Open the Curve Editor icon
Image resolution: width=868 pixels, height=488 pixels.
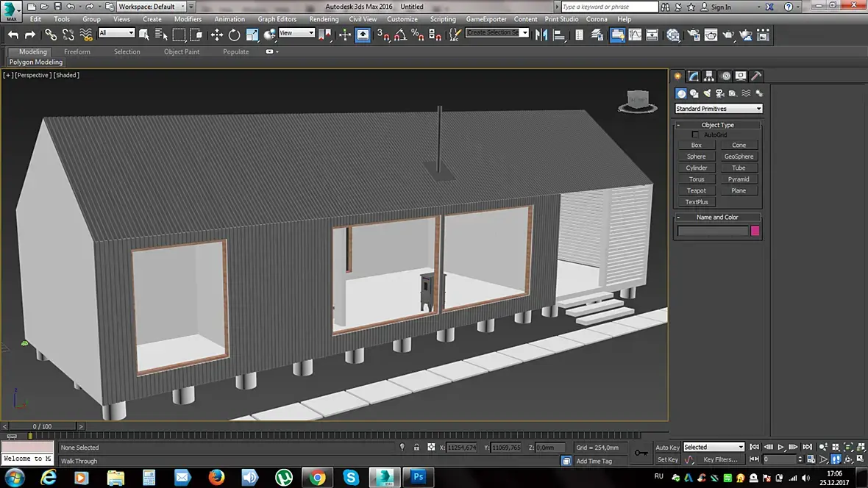pos(635,35)
